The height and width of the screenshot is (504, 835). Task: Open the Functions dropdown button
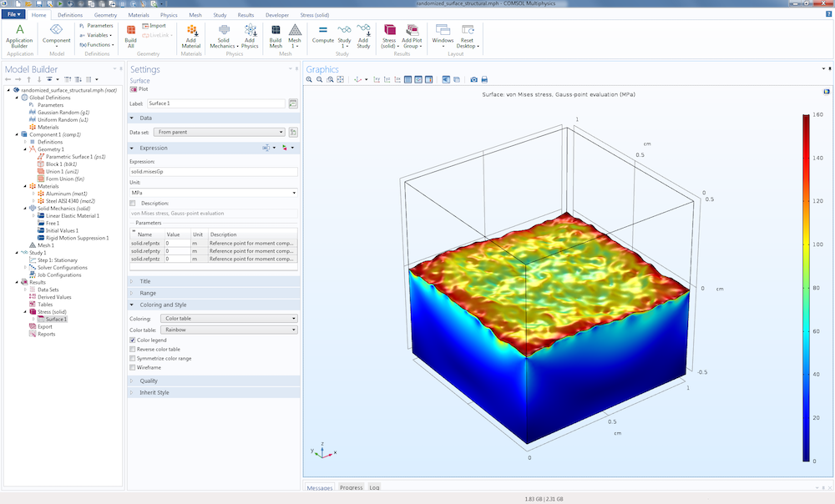(x=97, y=45)
